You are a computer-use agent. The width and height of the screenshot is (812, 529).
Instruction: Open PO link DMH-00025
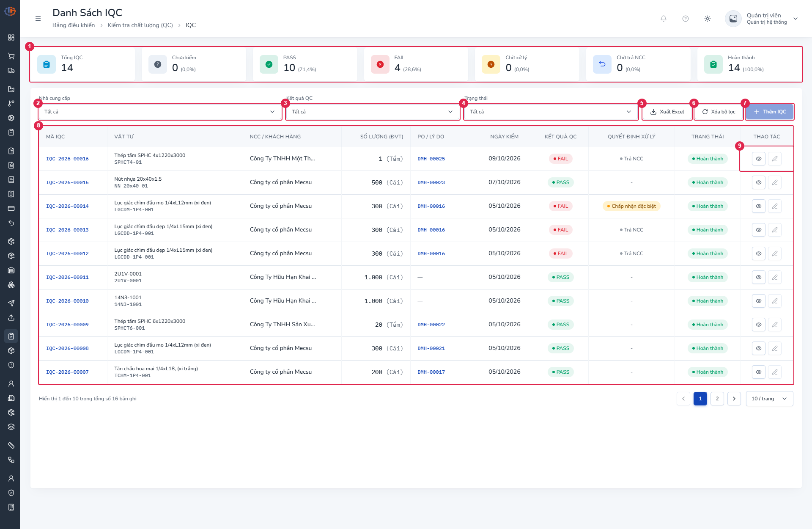(x=431, y=159)
